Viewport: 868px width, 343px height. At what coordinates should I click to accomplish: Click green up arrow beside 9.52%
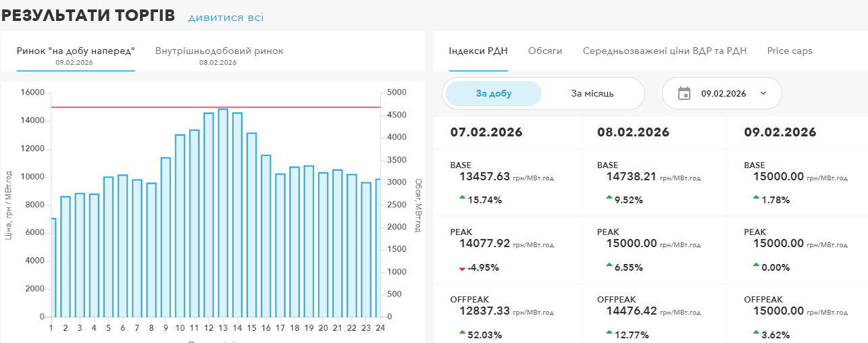(609, 197)
